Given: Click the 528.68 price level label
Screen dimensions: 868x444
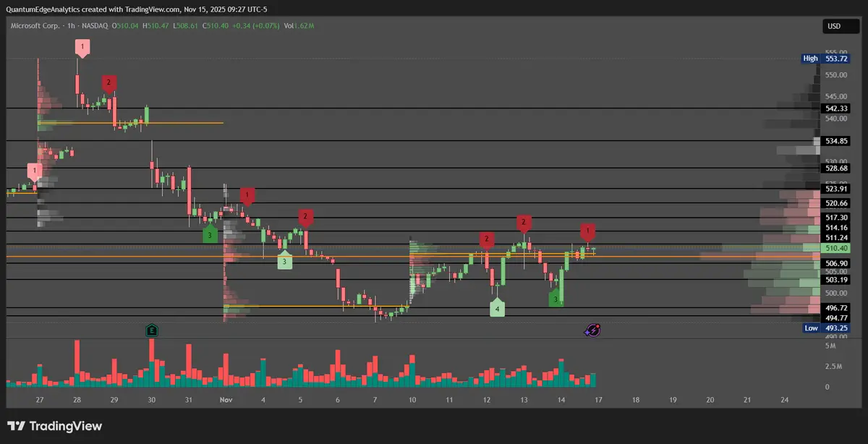Looking at the screenshot, I should [836, 168].
